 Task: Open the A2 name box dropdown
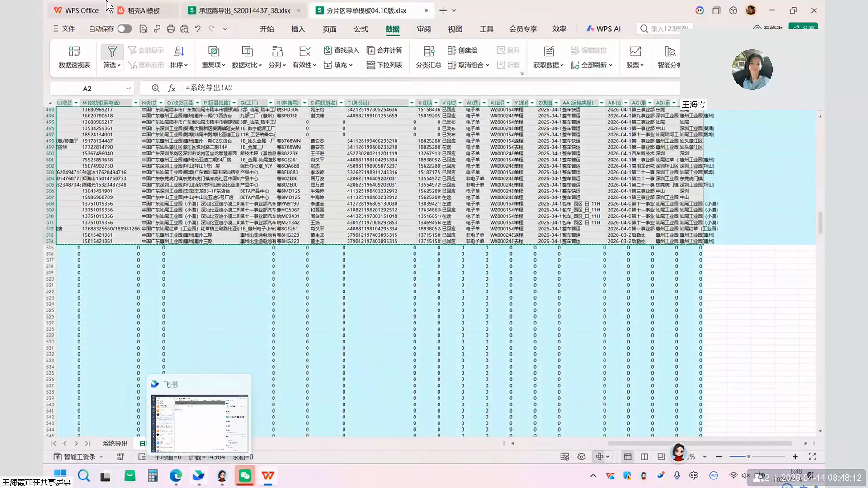[128, 88]
